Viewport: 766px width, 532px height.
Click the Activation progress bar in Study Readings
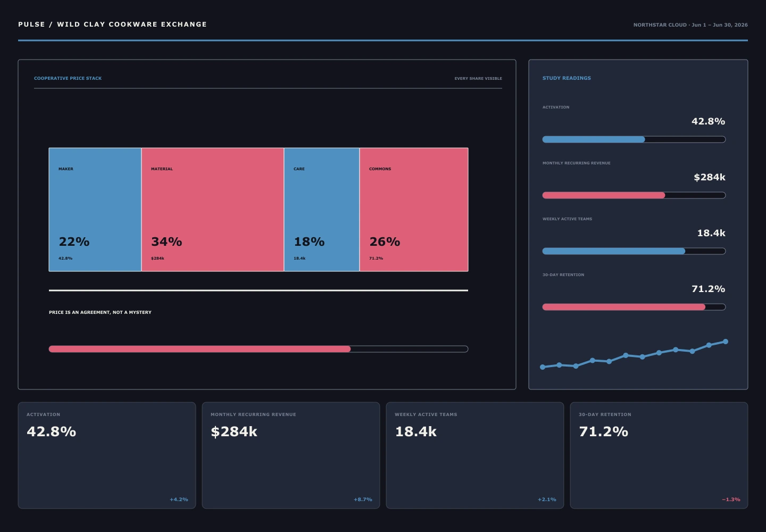(x=634, y=139)
